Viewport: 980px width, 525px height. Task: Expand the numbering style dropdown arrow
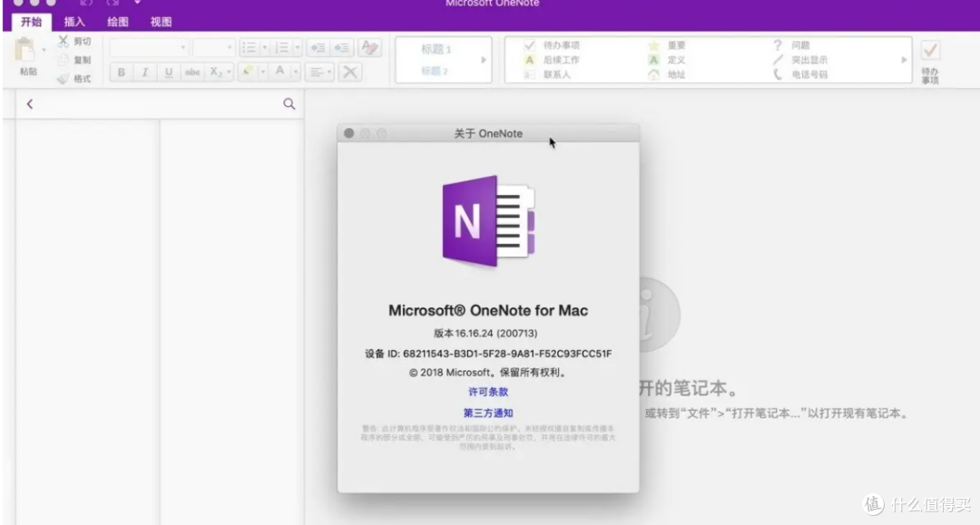[297, 47]
